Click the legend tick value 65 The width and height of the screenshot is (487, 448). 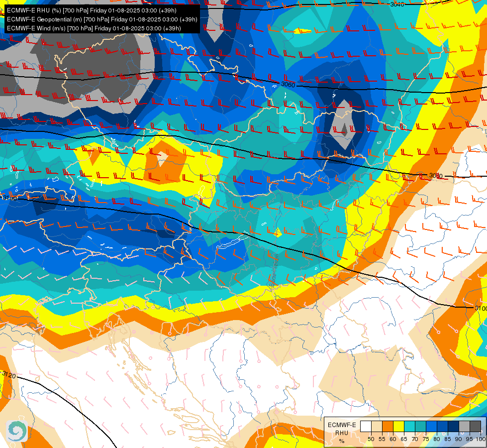click(404, 440)
